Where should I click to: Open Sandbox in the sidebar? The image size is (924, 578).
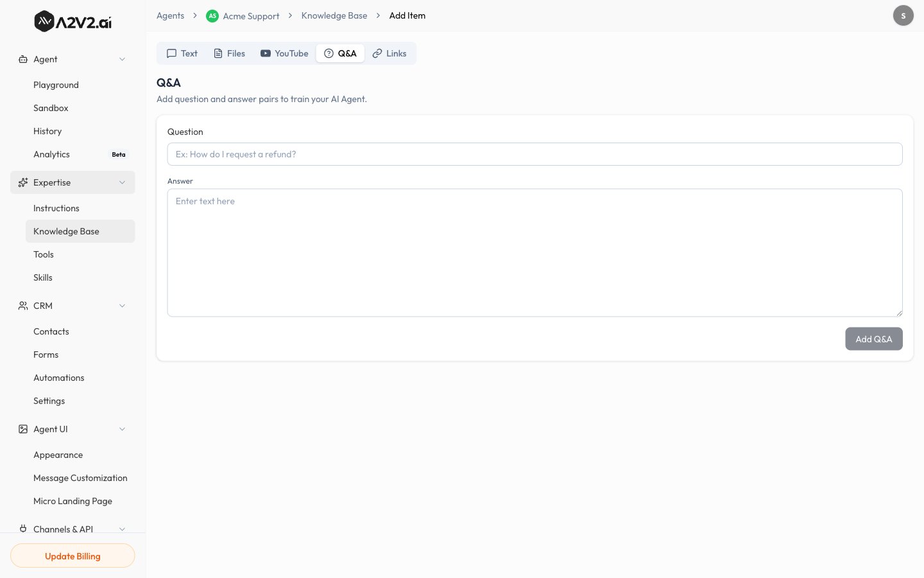[x=80, y=108]
